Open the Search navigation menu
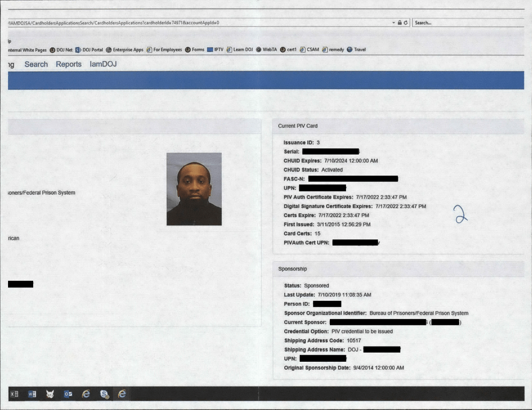Screen dimensions: 532x410 [36, 64]
